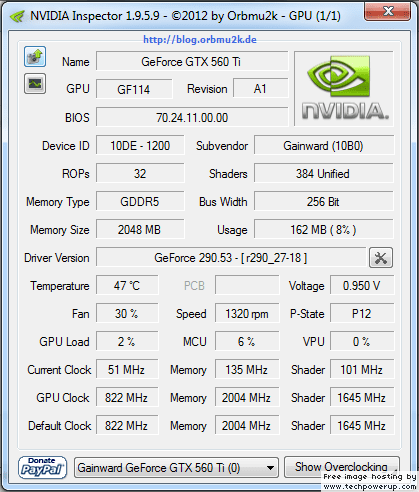Screen dimensions: 419x492
Task: Click the Usage field 162 MB ( 8% )
Action: coord(324,229)
